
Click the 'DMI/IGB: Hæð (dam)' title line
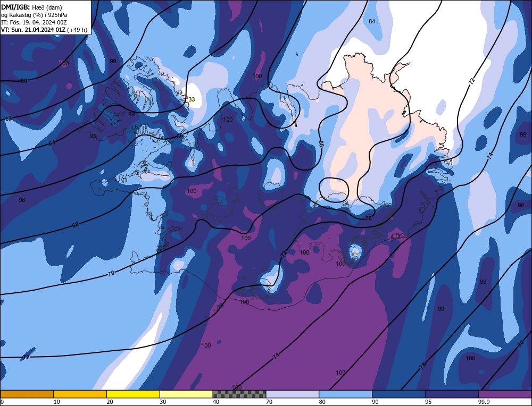pyautogui.click(x=31, y=7)
